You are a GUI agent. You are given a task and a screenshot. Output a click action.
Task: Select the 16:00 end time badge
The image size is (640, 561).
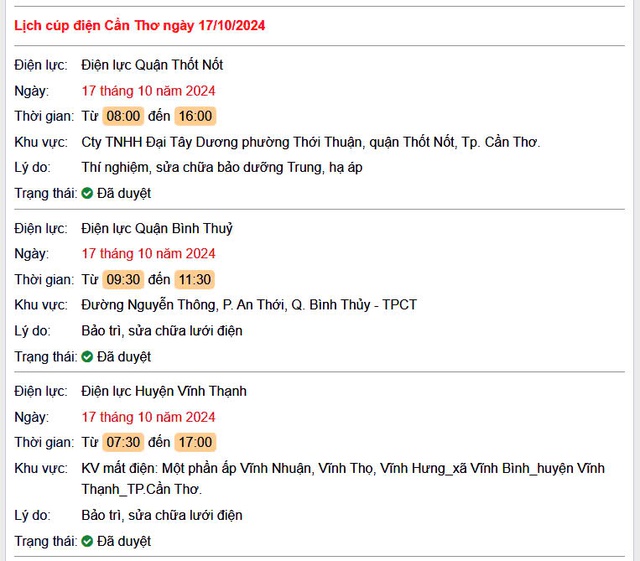pyautogui.click(x=195, y=116)
